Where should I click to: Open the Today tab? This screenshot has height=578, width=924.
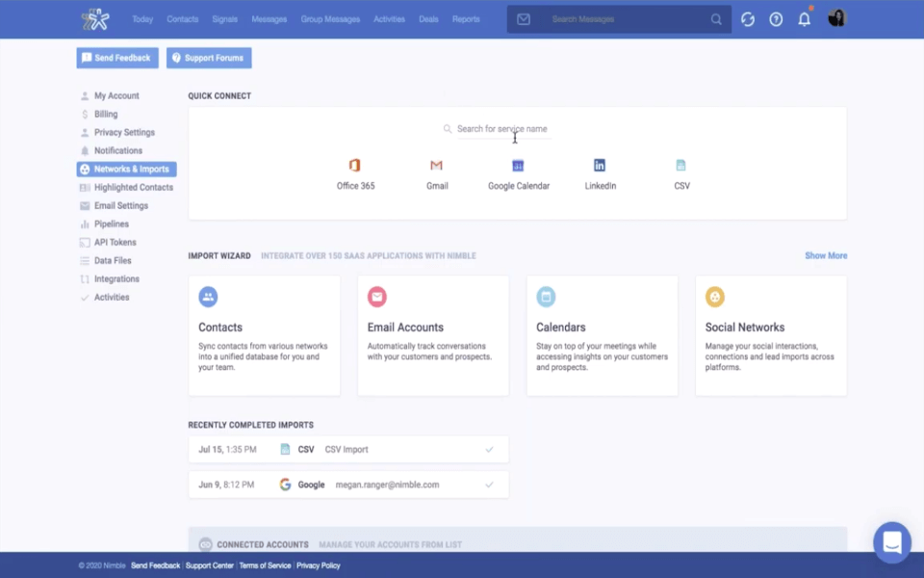point(142,19)
